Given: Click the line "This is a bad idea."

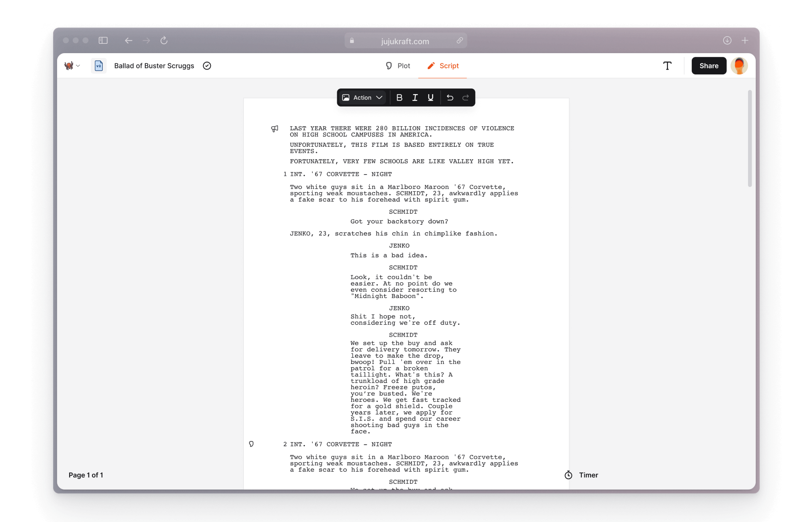Looking at the screenshot, I should (x=389, y=255).
